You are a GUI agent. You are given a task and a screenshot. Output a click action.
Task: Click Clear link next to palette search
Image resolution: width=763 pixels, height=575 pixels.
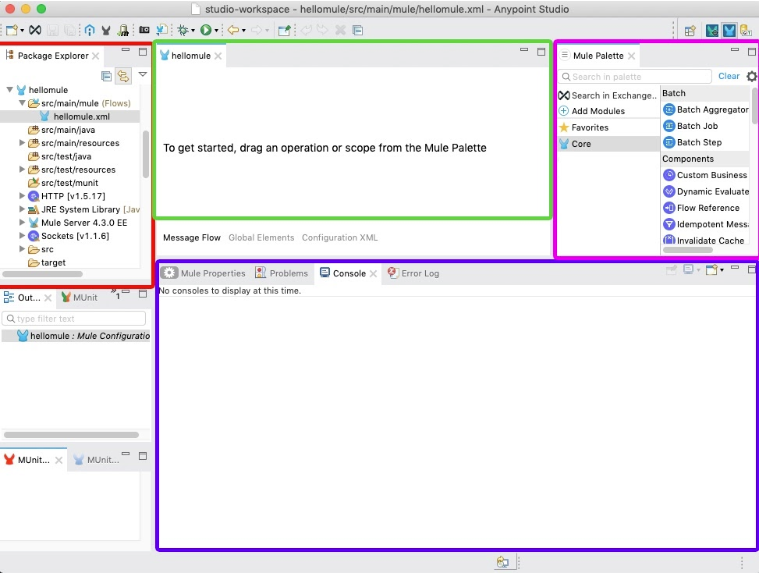(x=728, y=76)
